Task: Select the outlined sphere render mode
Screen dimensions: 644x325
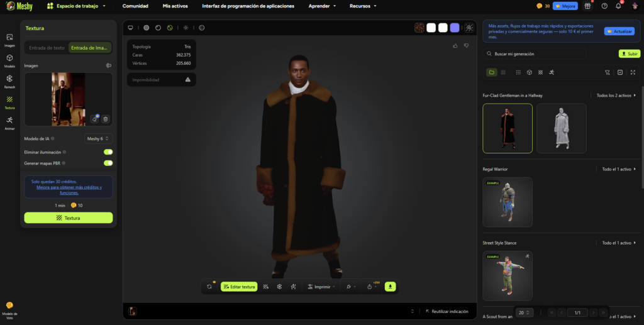Action: tap(158, 28)
